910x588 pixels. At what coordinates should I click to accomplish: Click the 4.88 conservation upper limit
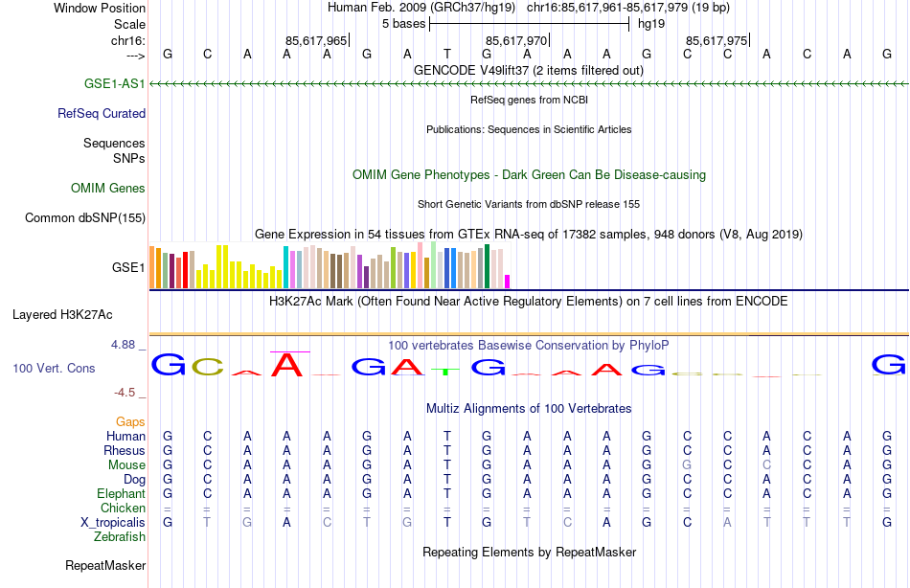click(x=123, y=345)
